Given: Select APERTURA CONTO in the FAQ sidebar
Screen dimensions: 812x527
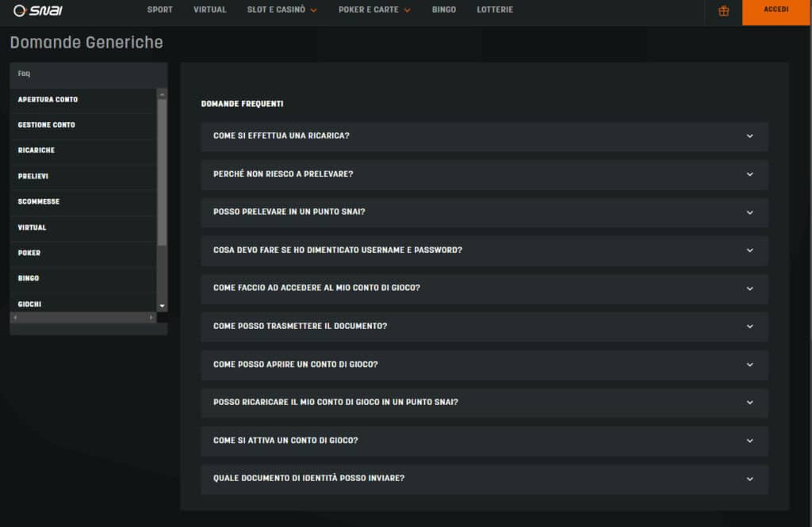Looking at the screenshot, I should pos(48,100).
